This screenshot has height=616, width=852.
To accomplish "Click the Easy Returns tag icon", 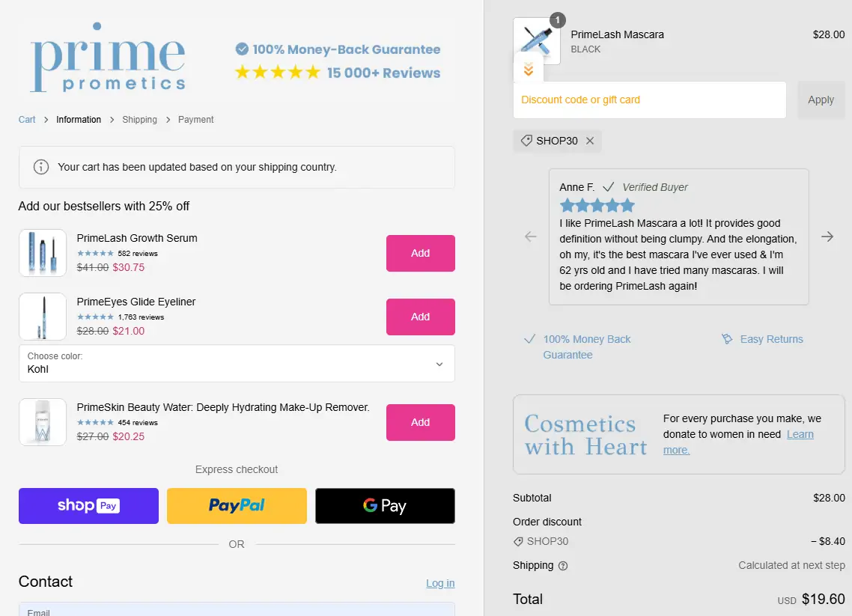I will (x=727, y=338).
